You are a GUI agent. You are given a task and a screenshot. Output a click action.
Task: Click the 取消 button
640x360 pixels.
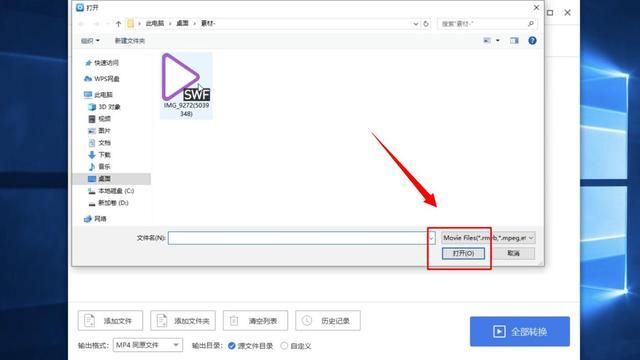click(x=513, y=253)
